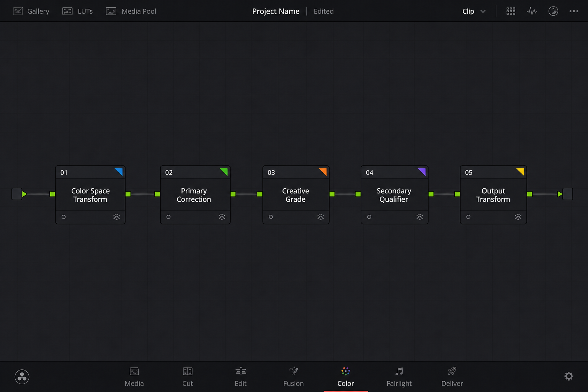Toggle the circle on Output Transform node
588x392 pixels.
(468, 217)
